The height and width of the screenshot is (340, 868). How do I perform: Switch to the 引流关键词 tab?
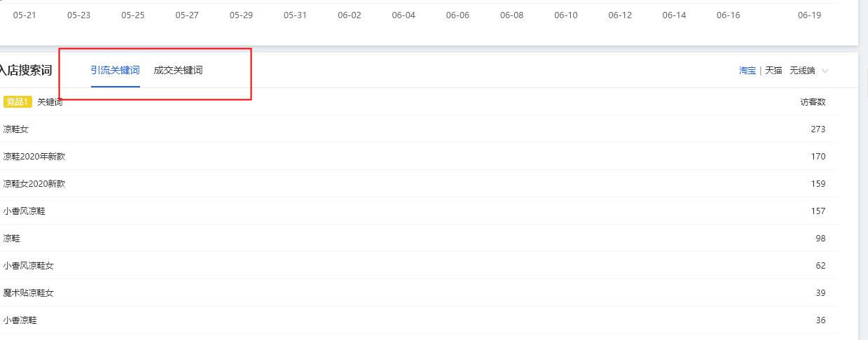pos(115,70)
